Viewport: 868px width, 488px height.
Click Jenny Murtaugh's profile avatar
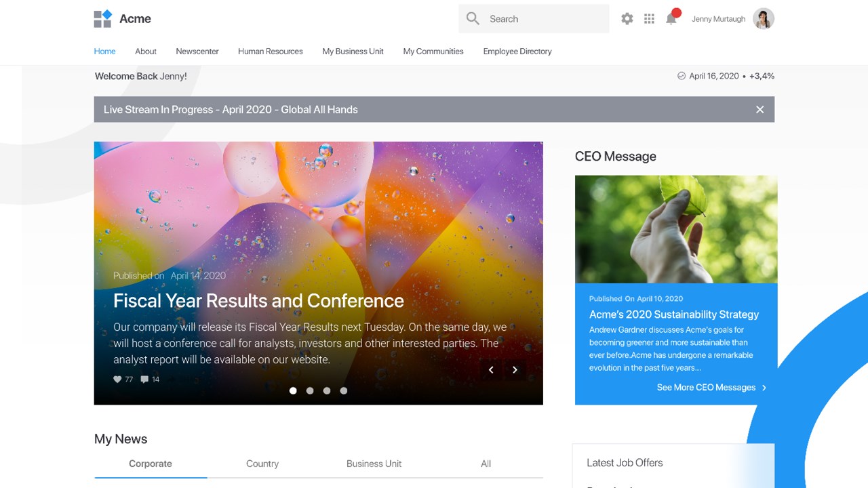764,19
